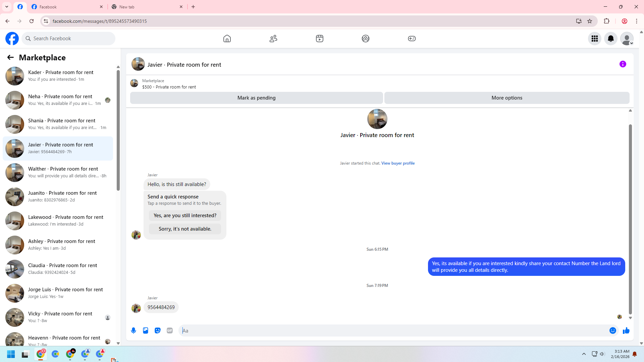Open the emoji picker in message box
Viewport: 644px width, 362px height.
(612, 330)
